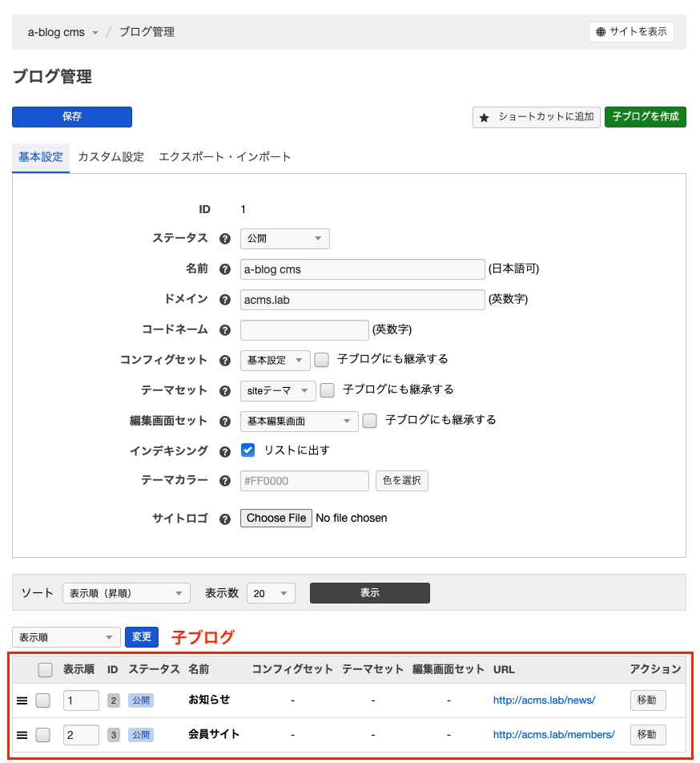Click the 色を選択 color picker button
Image resolution: width=700 pixels, height=763 pixels.
click(x=401, y=481)
